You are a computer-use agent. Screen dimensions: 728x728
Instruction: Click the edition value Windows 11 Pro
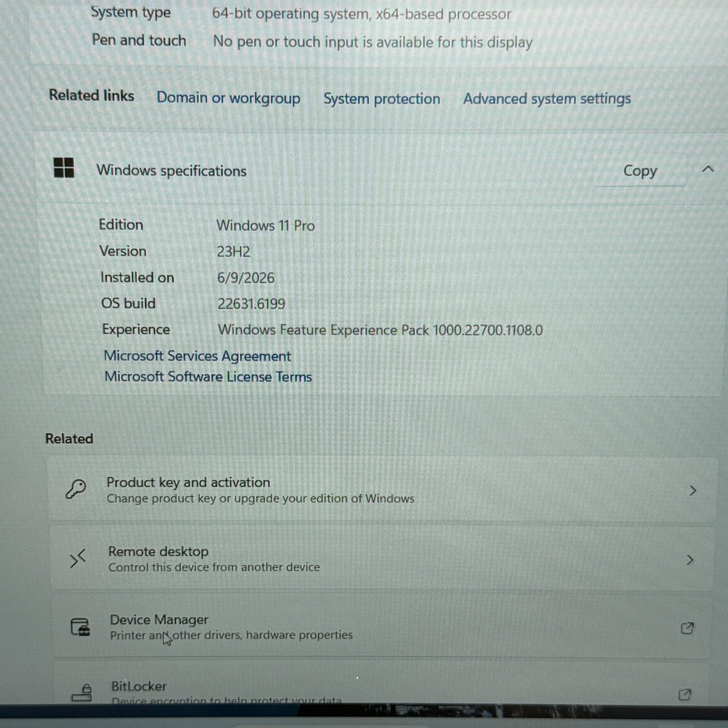[265, 225]
